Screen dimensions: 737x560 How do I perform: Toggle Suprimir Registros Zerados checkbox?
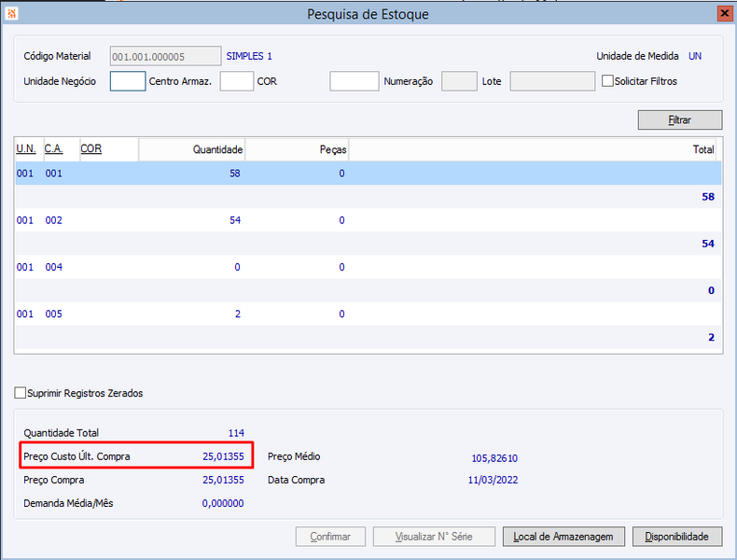point(20,393)
